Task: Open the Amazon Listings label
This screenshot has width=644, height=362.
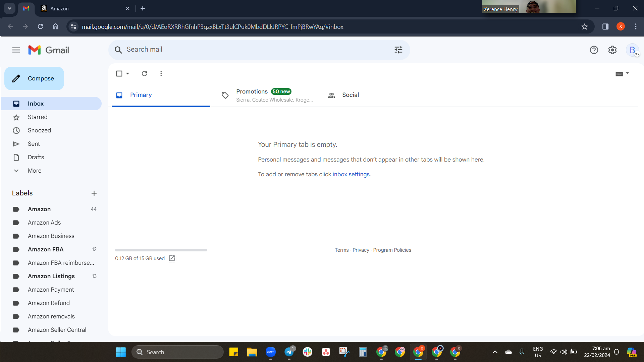Action: [x=51, y=276]
